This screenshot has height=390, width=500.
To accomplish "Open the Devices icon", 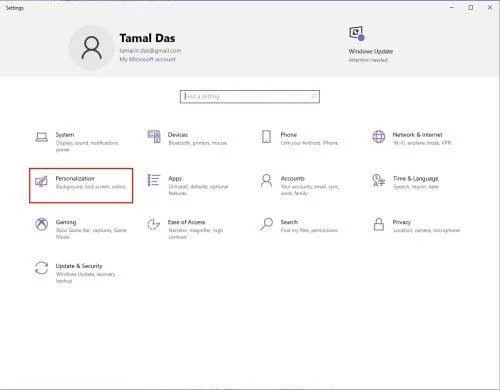I will pyautogui.click(x=154, y=137).
